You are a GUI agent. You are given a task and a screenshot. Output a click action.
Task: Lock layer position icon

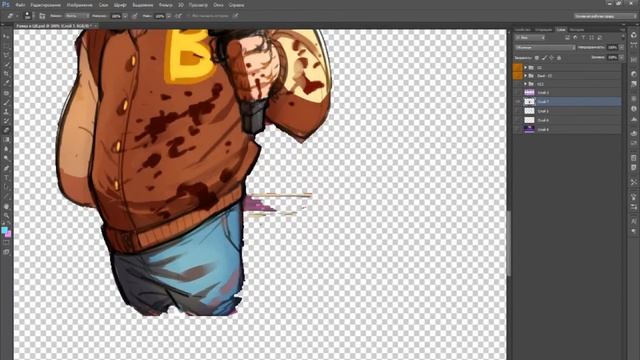coord(551,58)
